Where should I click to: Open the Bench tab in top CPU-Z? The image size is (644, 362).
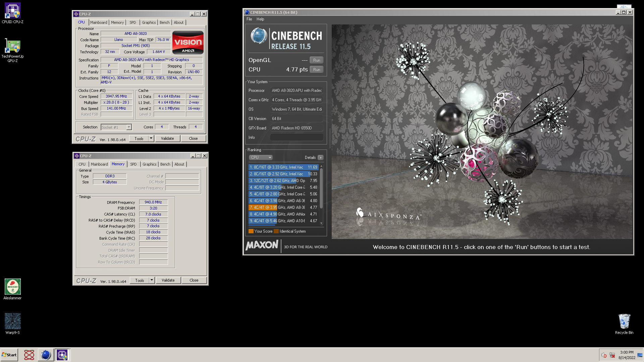[164, 22]
